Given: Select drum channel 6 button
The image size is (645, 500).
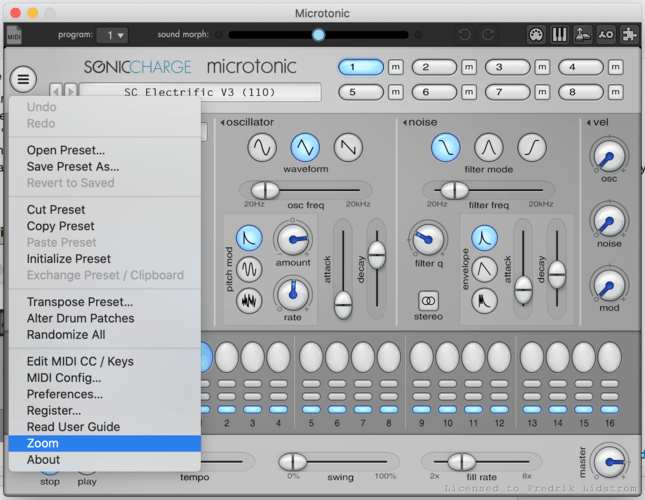Looking at the screenshot, I should [434, 92].
